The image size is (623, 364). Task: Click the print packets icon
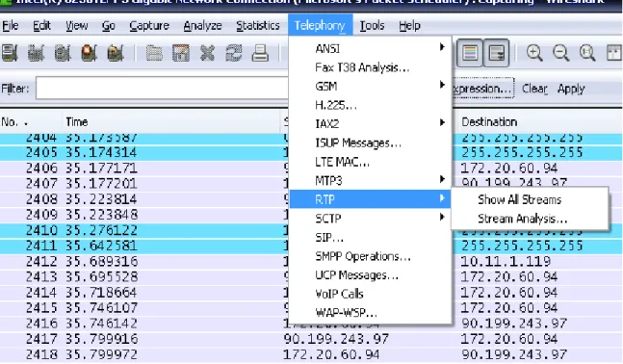click(260, 53)
